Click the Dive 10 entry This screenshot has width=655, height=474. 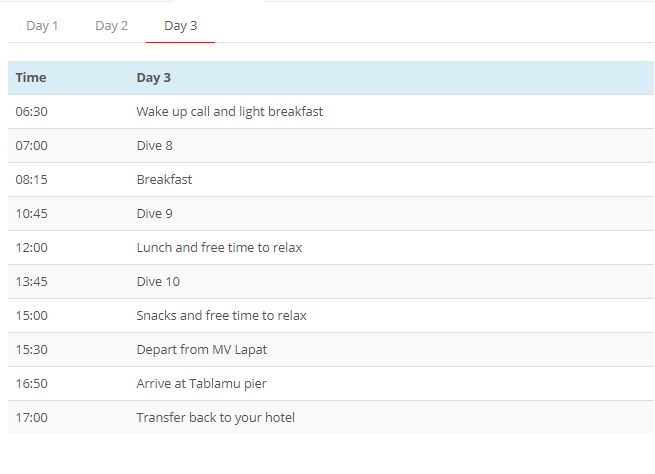point(158,281)
